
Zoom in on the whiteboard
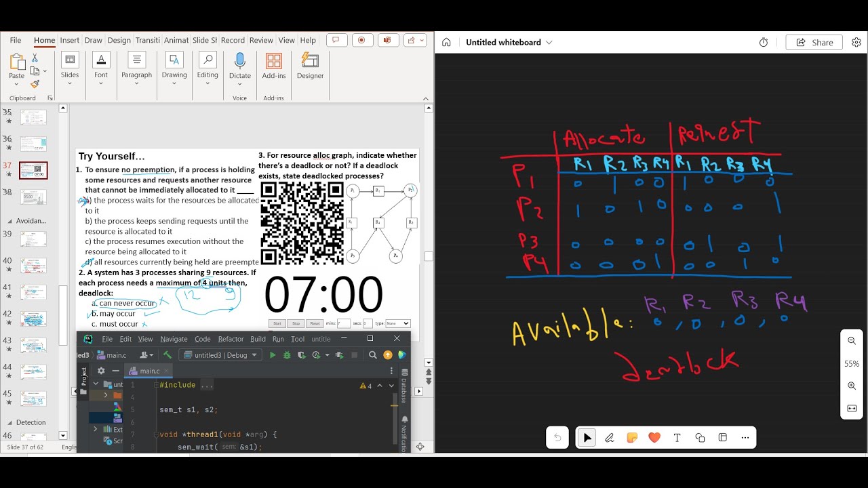[852, 386]
